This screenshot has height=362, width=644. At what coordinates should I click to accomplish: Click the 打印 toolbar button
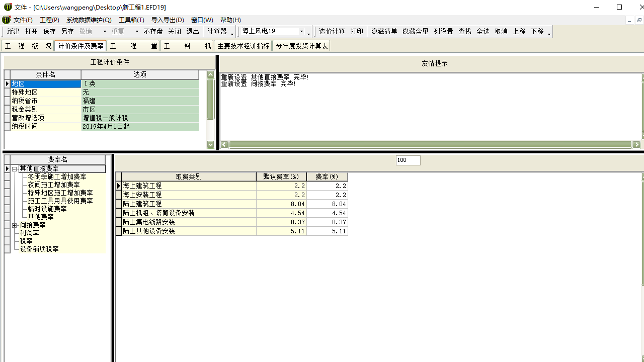[357, 31]
